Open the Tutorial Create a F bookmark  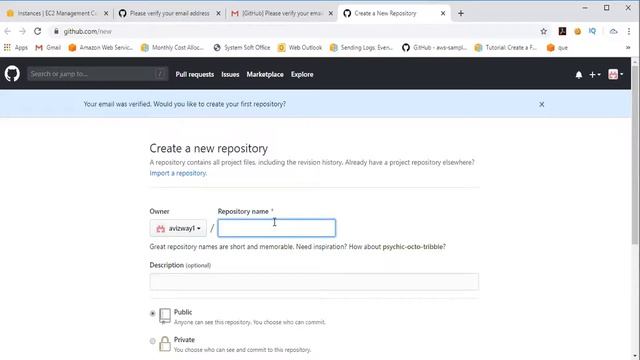point(506,48)
